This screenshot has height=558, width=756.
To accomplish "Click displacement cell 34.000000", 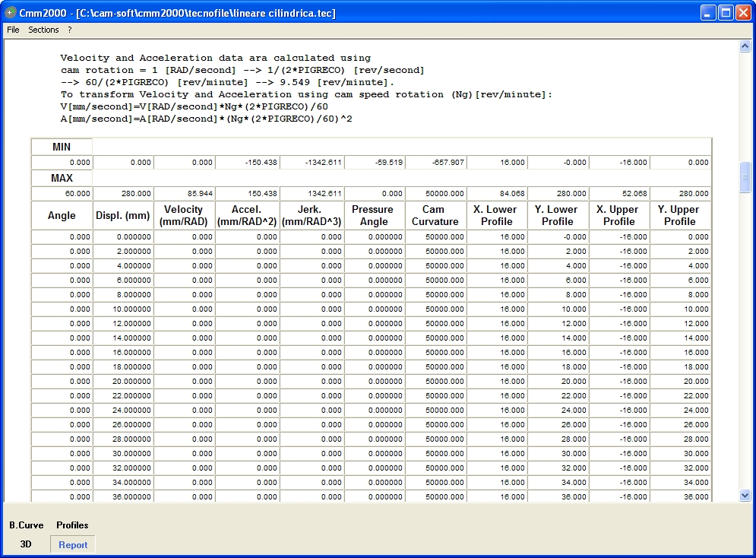I will [x=123, y=482].
